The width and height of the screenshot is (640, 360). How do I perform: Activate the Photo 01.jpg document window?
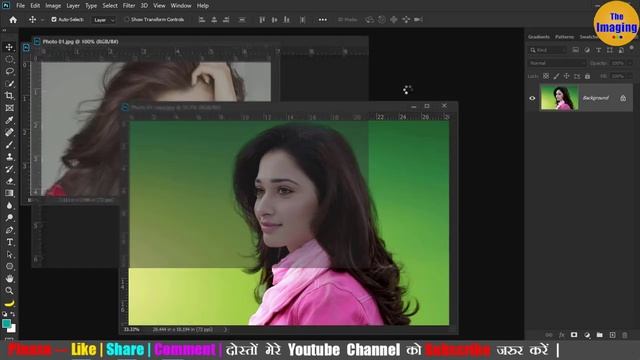[x=81, y=42]
